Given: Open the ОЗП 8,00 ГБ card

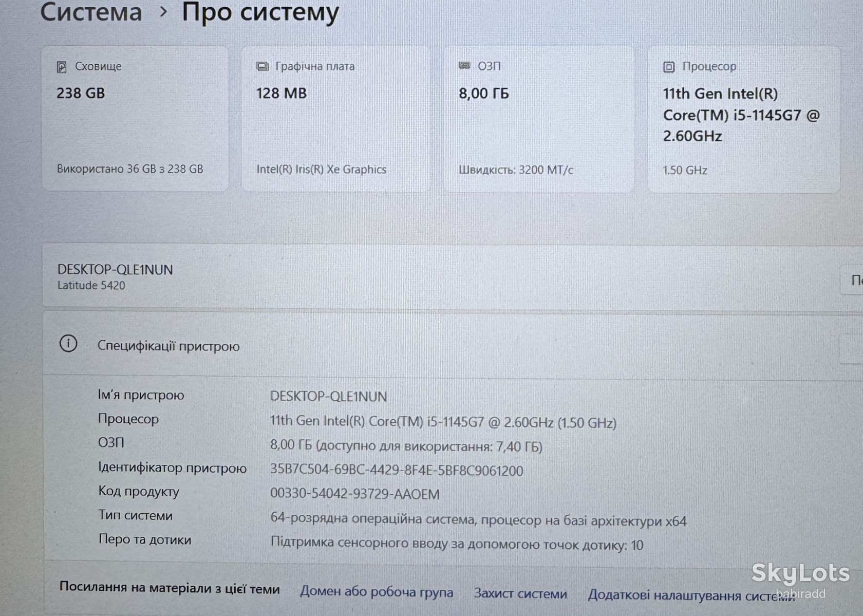Looking at the screenshot, I should pos(539,119).
